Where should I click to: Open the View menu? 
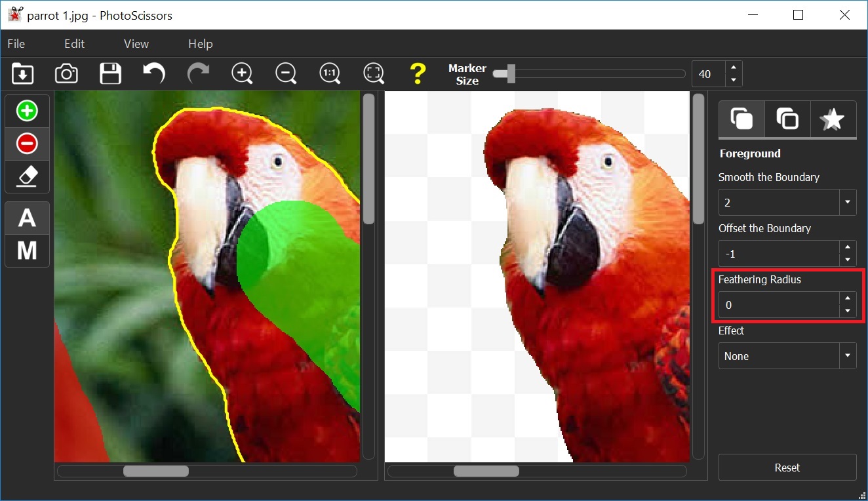pyautogui.click(x=136, y=43)
